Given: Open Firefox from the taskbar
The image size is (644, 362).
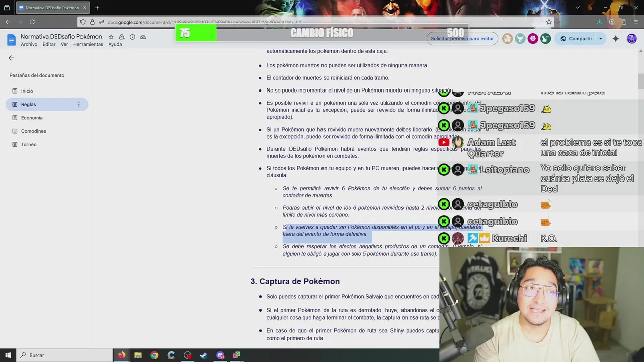Looking at the screenshot, I should (x=122, y=355).
